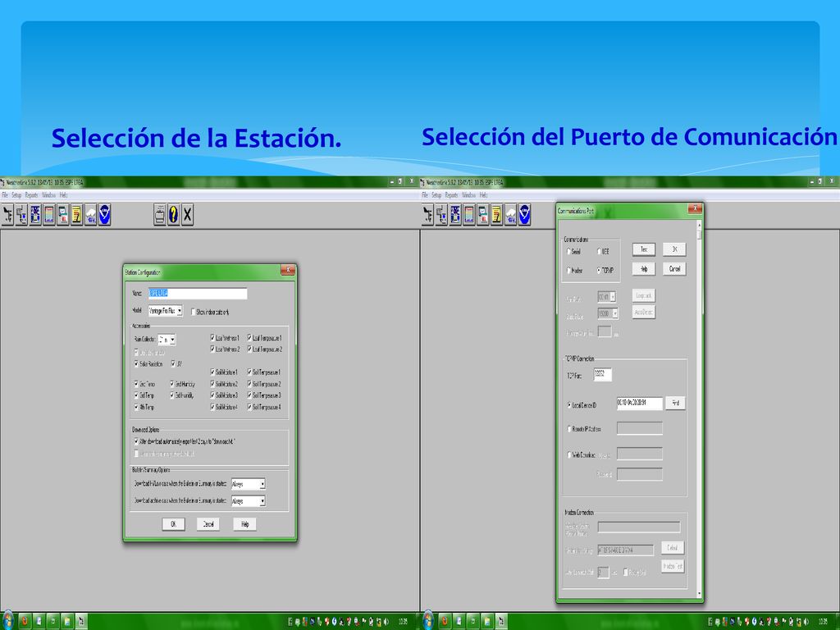Toggle Leaf Wetness 1 checkbox
840x630 pixels.
pyautogui.click(x=212, y=337)
